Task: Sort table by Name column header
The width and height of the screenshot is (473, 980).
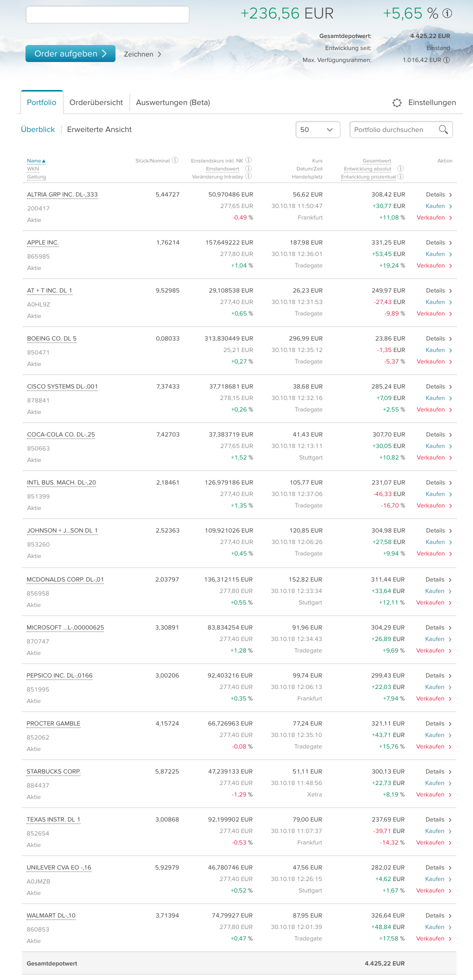Action: point(36,160)
